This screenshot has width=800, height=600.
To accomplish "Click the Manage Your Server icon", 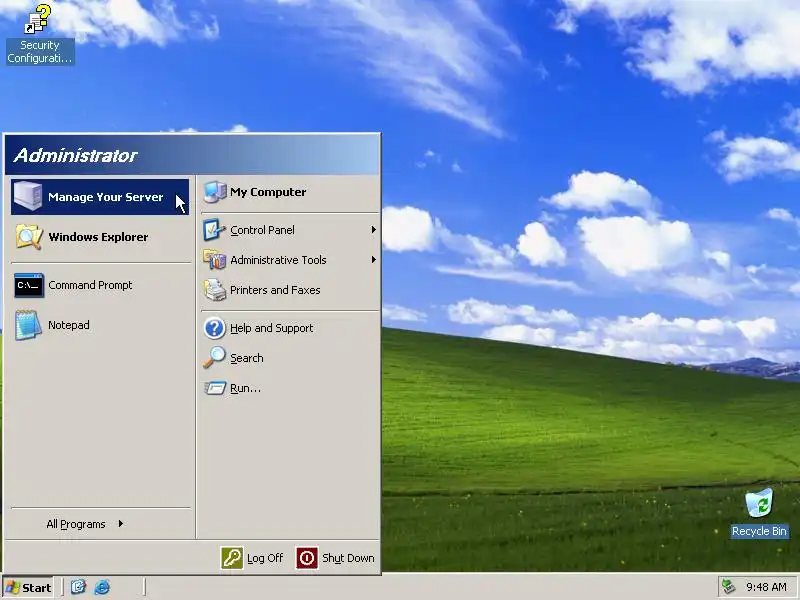I will (x=28, y=196).
